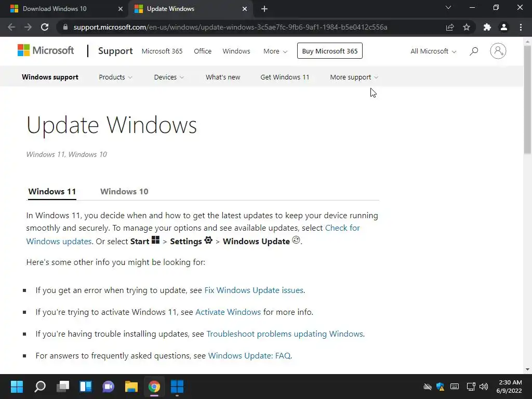
Task: Open Troubleshoot problems updating Windows link
Action: click(x=285, y=334)
